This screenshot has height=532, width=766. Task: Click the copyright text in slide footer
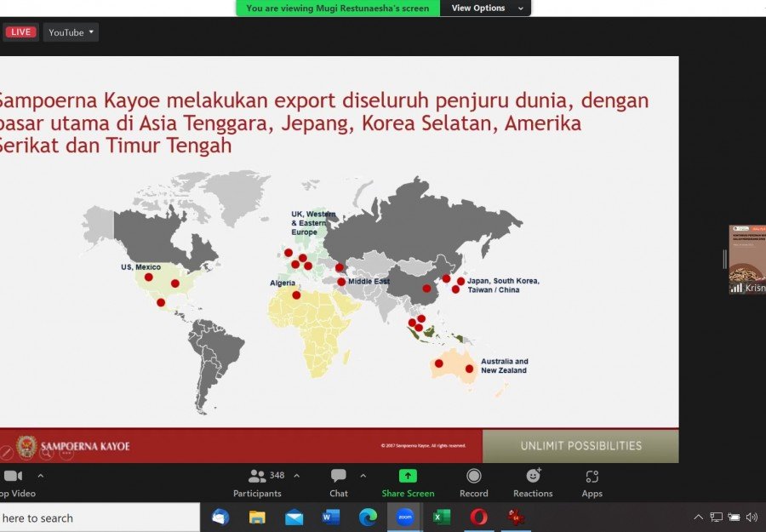(x=424, y=445)
